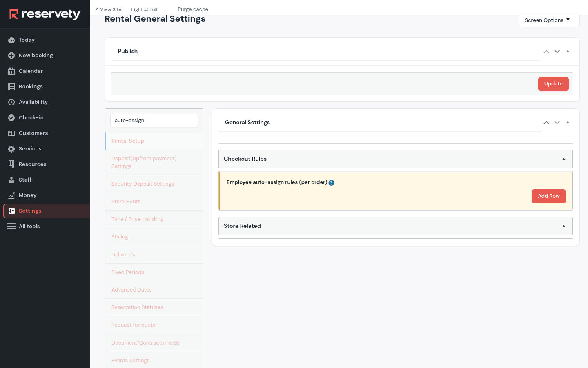This screenshot has height=368, width=588.
Task: Open the Deliveries tab
Action: coord(154,255)
